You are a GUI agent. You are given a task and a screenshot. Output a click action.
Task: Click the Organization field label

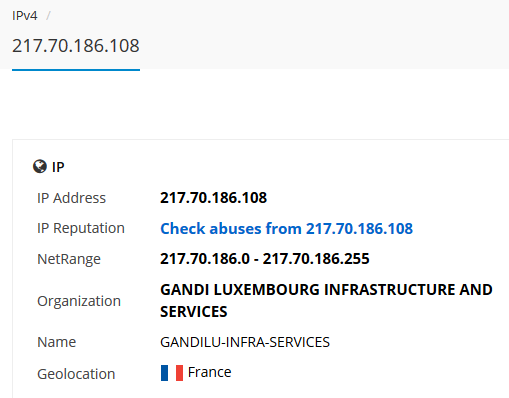click(x=79, y=301)
